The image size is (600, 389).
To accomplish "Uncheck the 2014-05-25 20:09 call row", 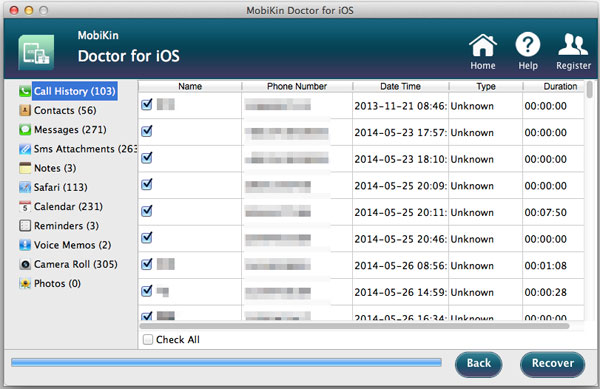I will [x=147, y=184].
